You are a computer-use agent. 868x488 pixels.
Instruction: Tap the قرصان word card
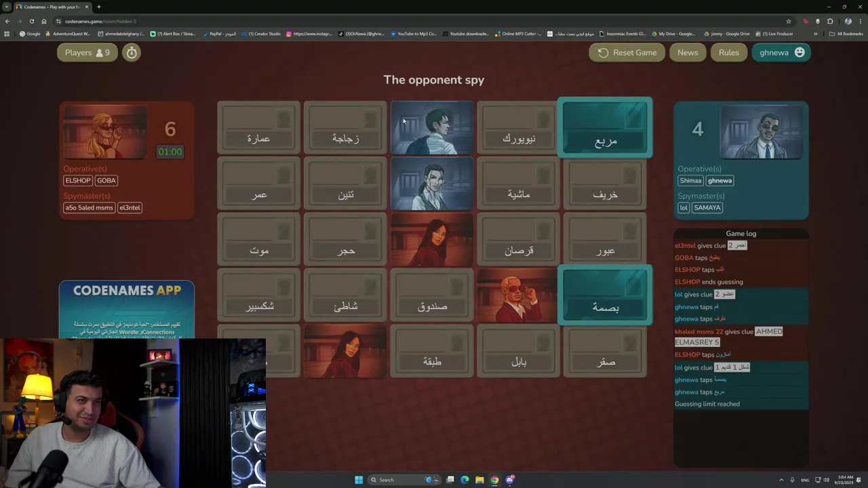(x=519, y=239)
